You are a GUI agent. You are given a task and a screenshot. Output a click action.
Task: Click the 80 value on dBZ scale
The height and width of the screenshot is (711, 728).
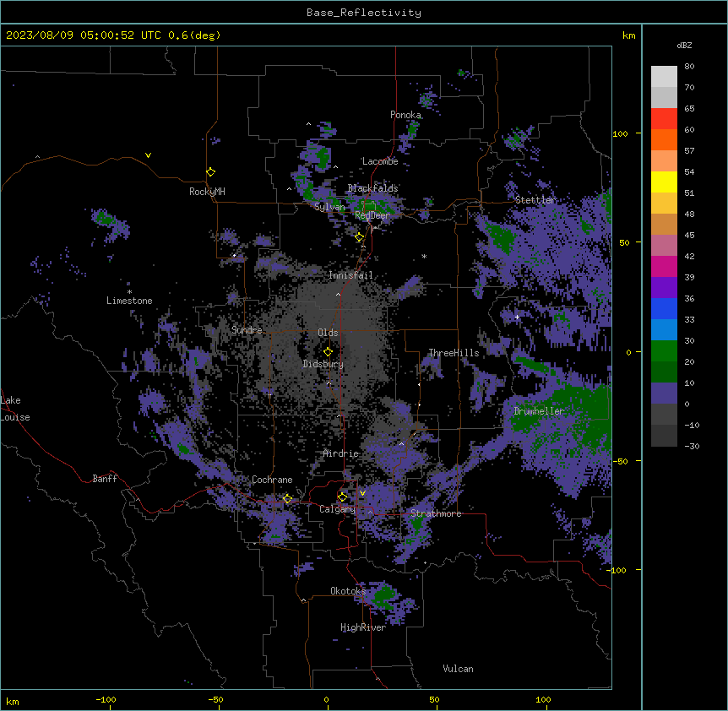pos(689,67)
